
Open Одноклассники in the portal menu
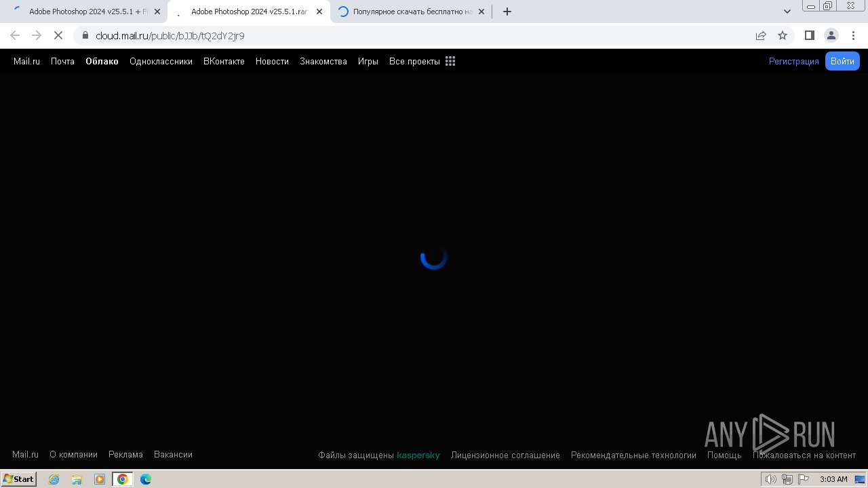tap(161, 61)
